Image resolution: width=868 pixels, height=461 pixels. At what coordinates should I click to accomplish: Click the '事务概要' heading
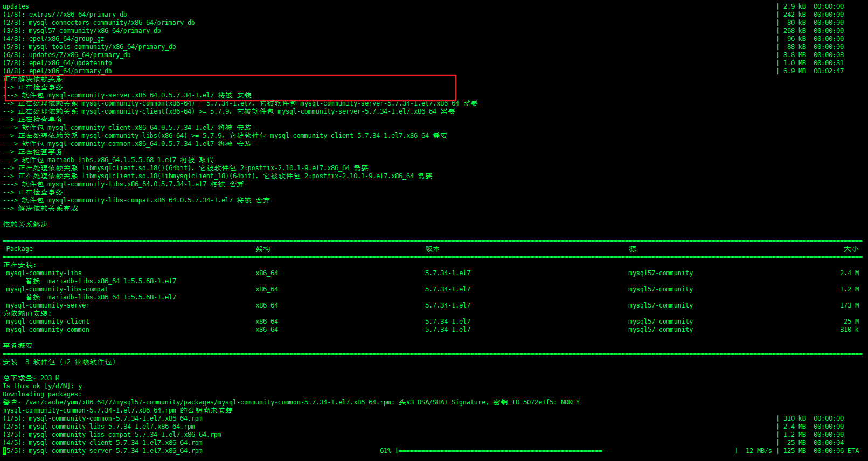(x=18, y=346)
